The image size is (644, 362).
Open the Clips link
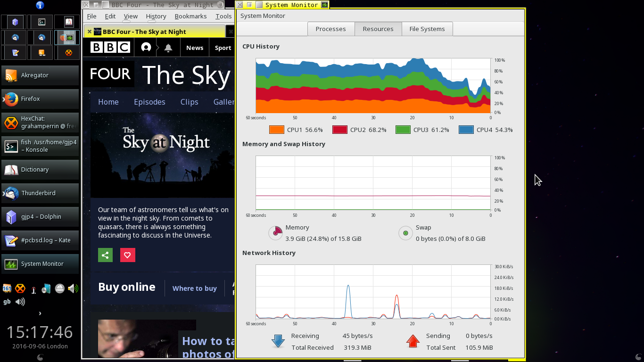tap(190, 102)
